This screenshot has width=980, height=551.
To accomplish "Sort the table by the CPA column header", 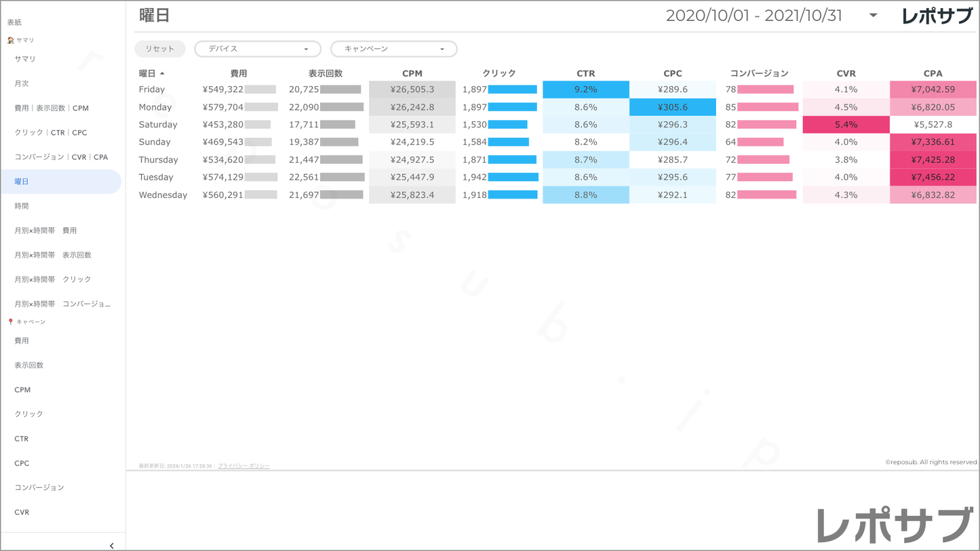I will click(933, 73).
